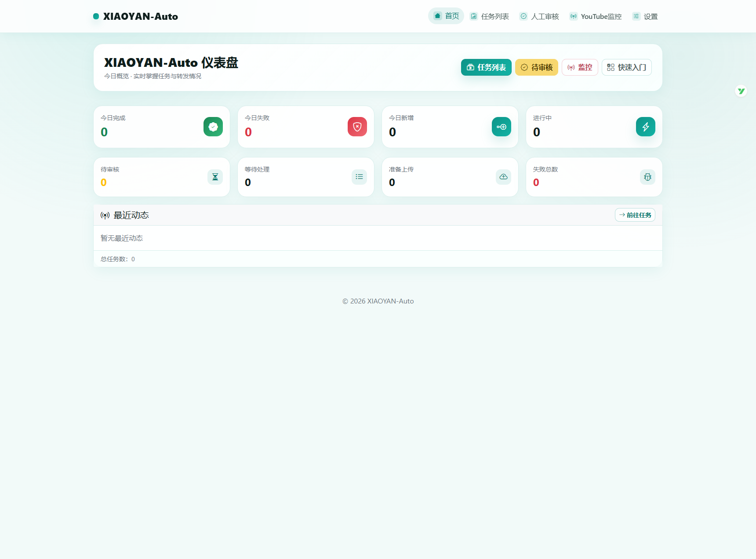Go to 任务列表 in top navigation
756x559 pixels.
[489, 16]
